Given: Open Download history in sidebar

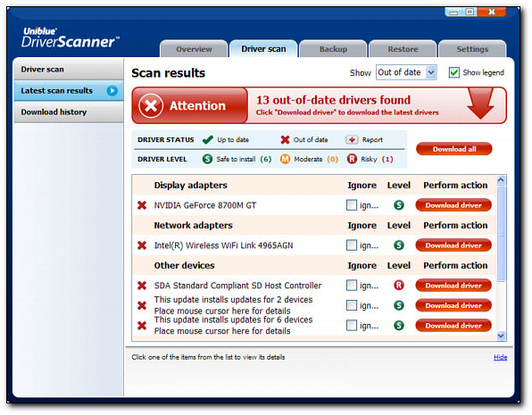Looking at the screenshot, I should (69, 112).
